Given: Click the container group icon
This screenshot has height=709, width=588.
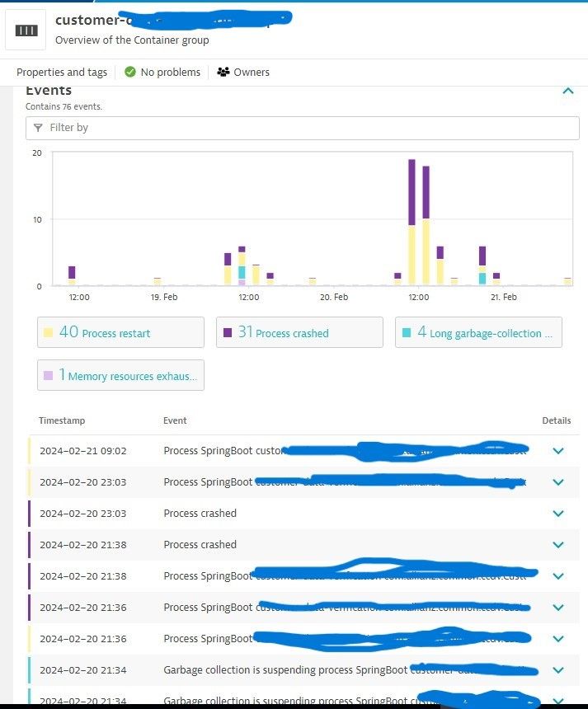Looking at the screenshot, I should (26, 30).
